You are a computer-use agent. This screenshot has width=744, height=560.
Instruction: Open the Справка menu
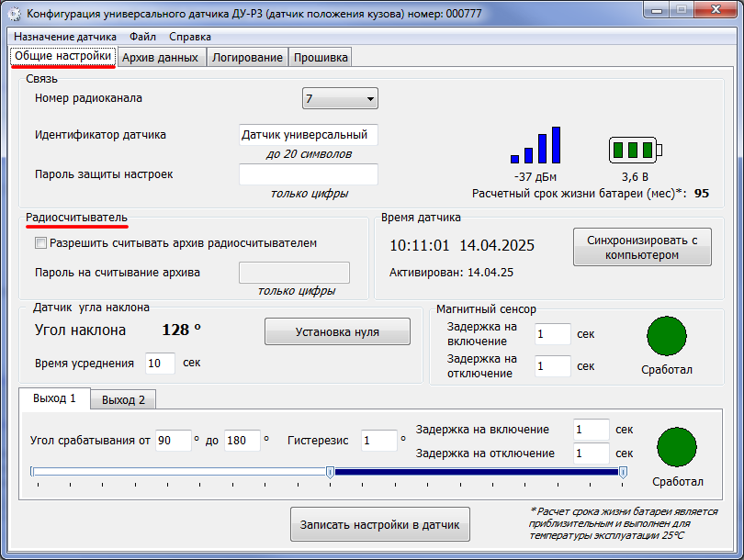click(x=190, y=37)
